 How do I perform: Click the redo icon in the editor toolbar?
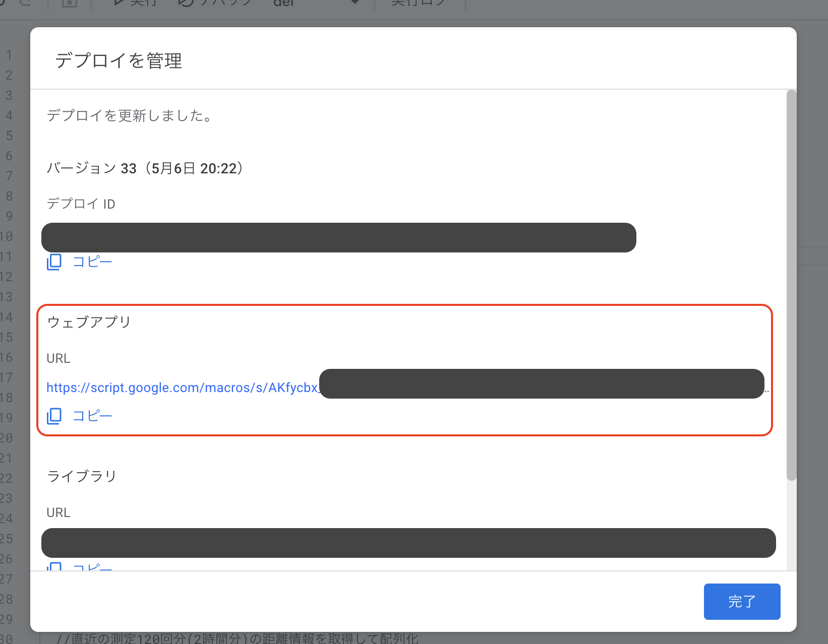(x=26, y=3)
